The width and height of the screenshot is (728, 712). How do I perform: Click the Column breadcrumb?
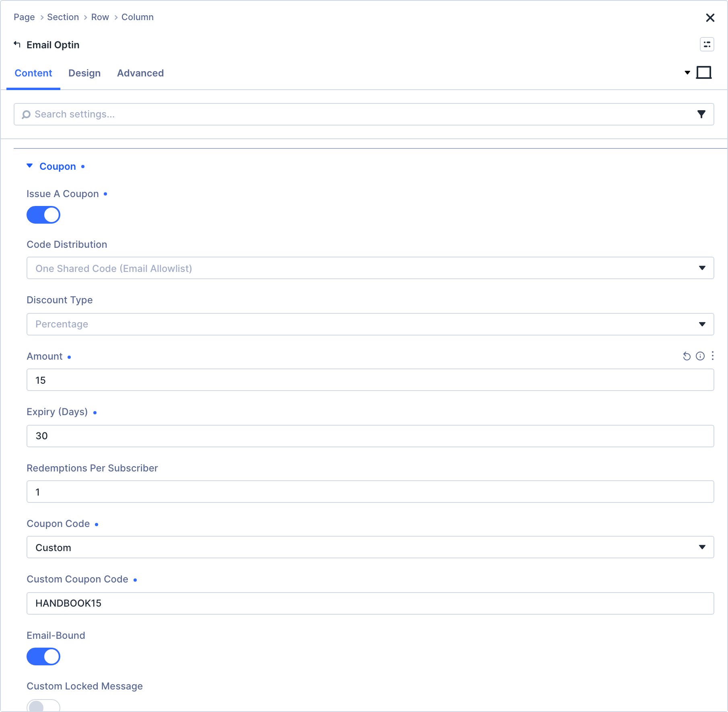pos(137,17)
